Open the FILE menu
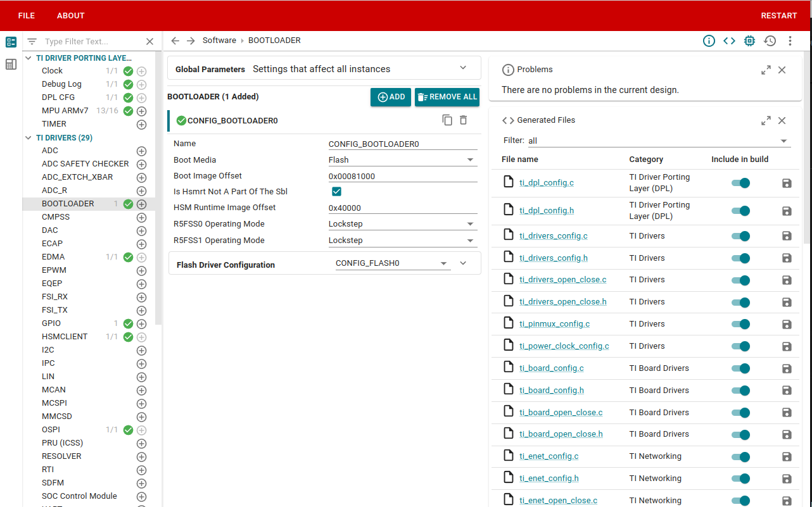The image size is (812, 507). point(27,16)
